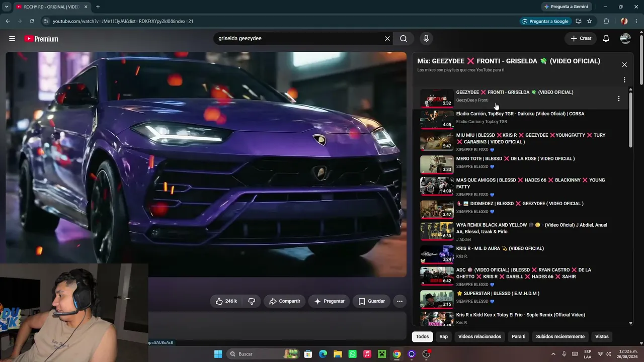Open options for GEEZYDEE FRONTI GRISELDA row
Screen dimensions: 644x362
click(619, 99)
